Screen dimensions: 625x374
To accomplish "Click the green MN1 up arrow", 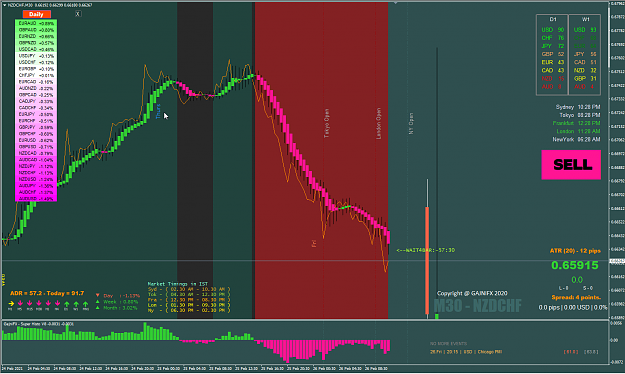I will tap(85, 304).
